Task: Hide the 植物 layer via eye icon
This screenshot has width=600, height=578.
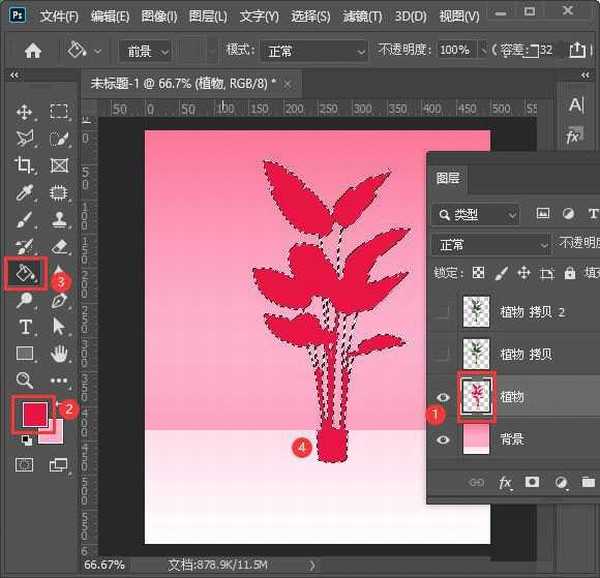Action: [444, 397]
